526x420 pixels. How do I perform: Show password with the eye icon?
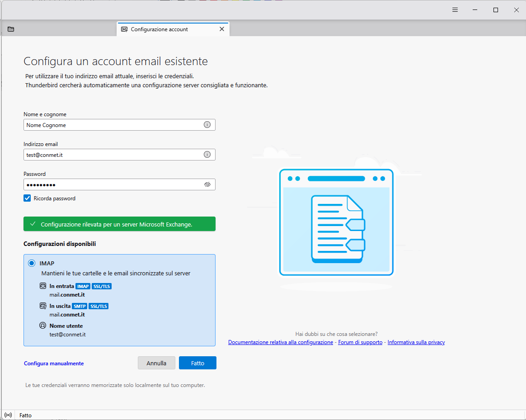coord(207,184)
